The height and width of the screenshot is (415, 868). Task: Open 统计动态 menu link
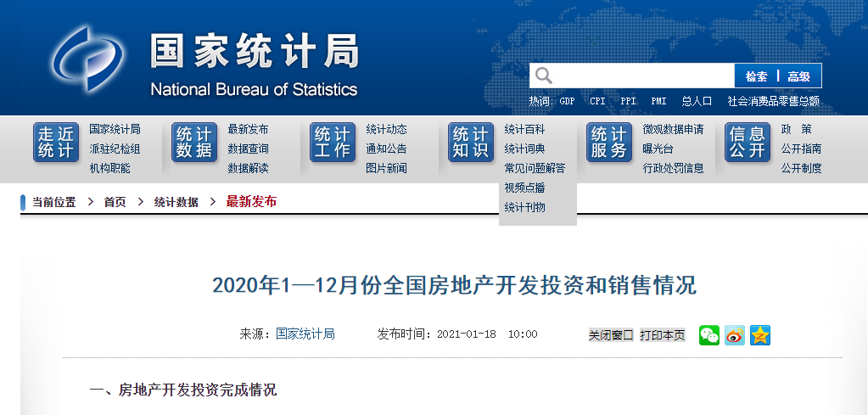tap(386, 130)
